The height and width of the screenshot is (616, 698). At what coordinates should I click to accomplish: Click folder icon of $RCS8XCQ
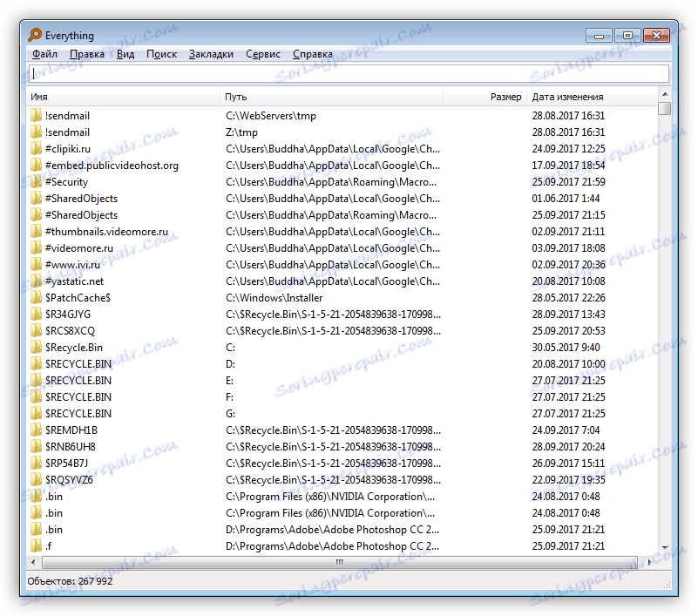tap(36, 331)
